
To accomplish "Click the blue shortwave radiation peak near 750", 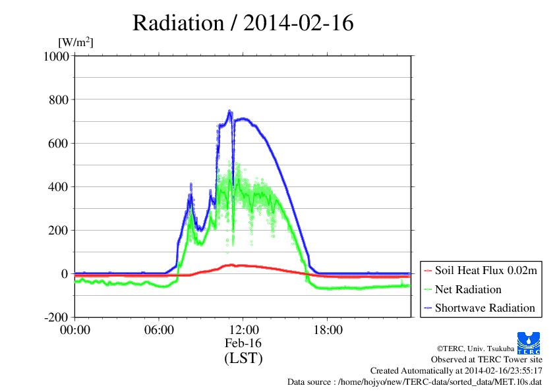I will 229,111.
